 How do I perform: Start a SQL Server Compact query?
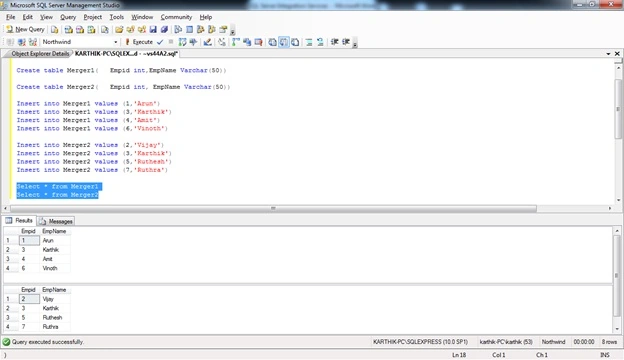tap(105, 29)
